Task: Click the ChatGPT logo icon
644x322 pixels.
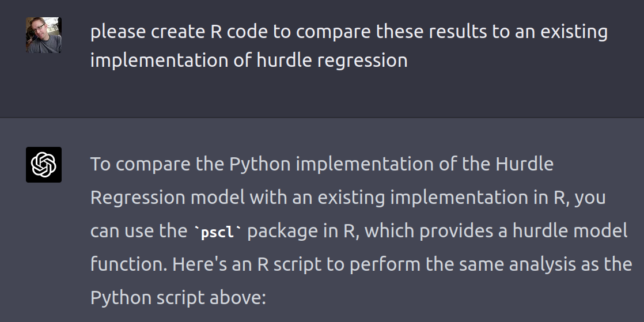Action: (44, 165)
